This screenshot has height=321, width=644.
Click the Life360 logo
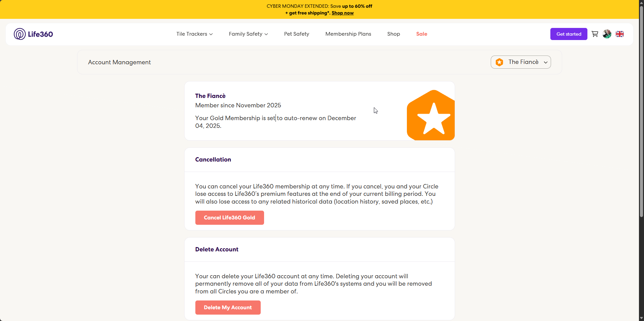click(33, 34)
